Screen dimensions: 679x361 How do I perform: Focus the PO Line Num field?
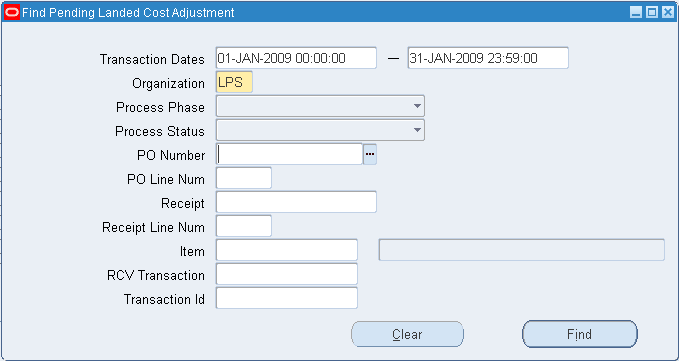point(244,178)
